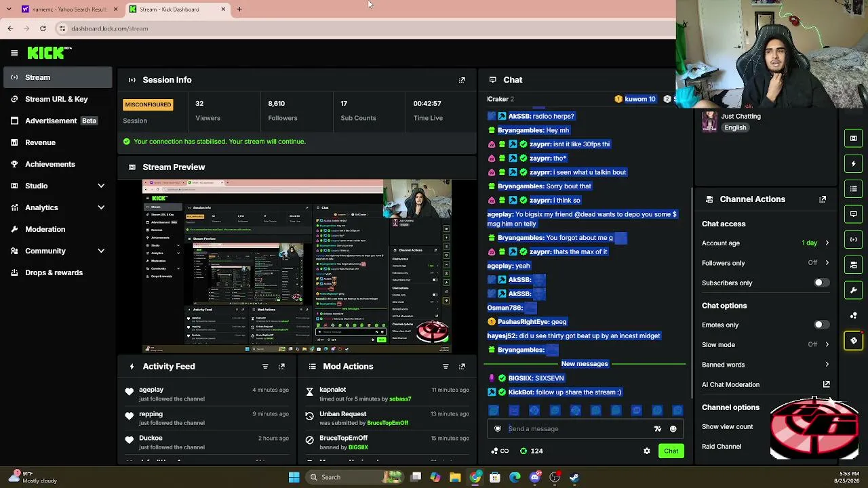Screen dimensions: 868x488
Task: Open Moderation page
Action: [58, 229]
